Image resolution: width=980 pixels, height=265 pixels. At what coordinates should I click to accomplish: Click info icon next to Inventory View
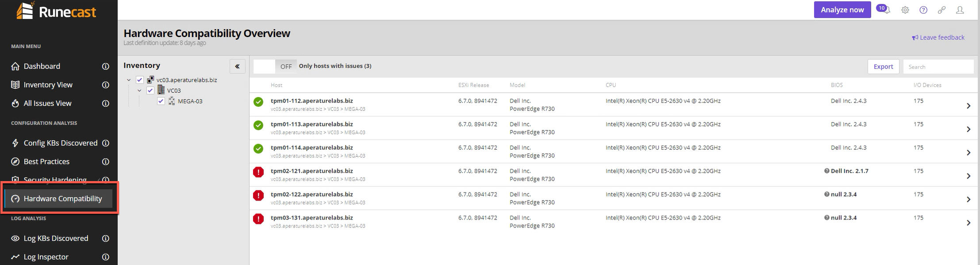(x=106, y=85)
